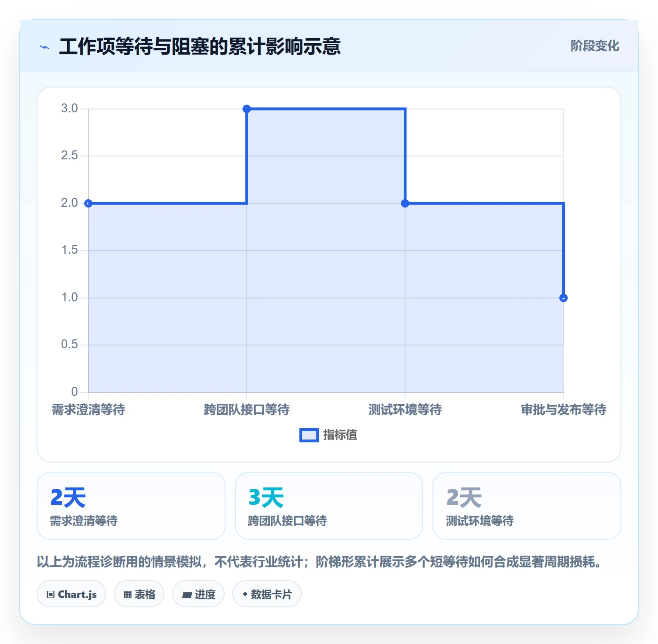Image resolution: width=658 pixels, height=644 pixels.
Task: Open the 2天 测试环境等待 card
Action: [x=527, y=506]
